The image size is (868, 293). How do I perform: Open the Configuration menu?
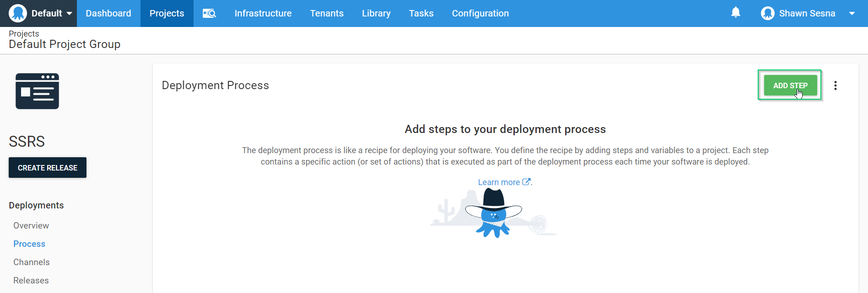pyautogui.click(x=480, y=13)
